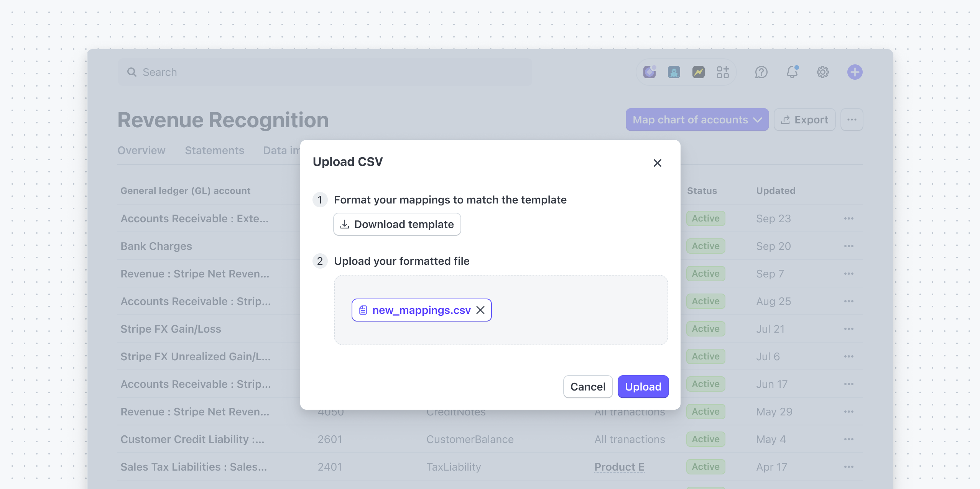
Task: Open the purple app icon in header
Action: [x=649, y=72]
